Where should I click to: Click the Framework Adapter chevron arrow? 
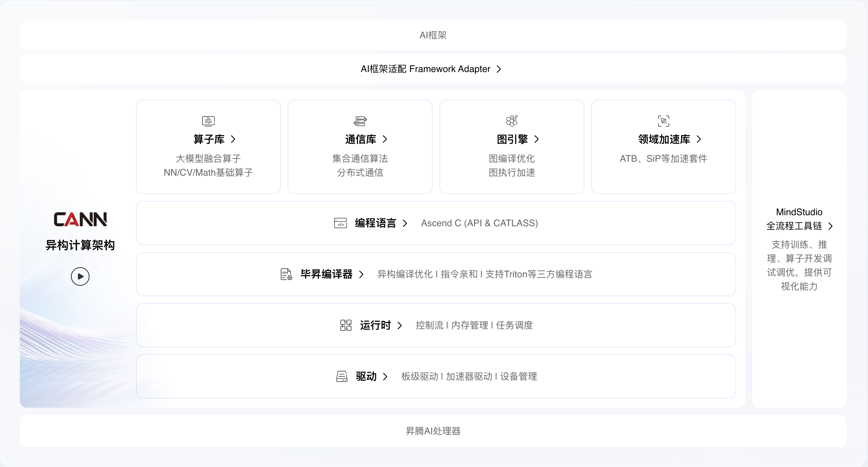click(x=499, y=69)
